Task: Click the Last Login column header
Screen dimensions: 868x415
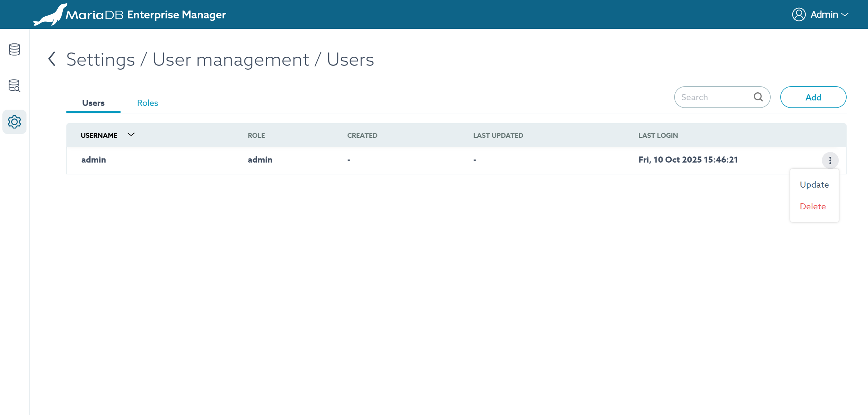Action: click(x=658, y=135)
